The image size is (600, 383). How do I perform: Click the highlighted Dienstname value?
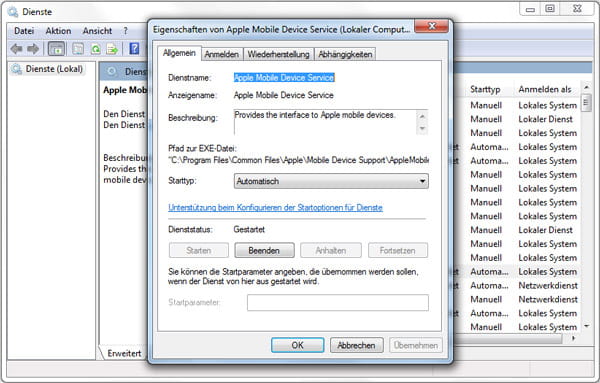(284, 78)
